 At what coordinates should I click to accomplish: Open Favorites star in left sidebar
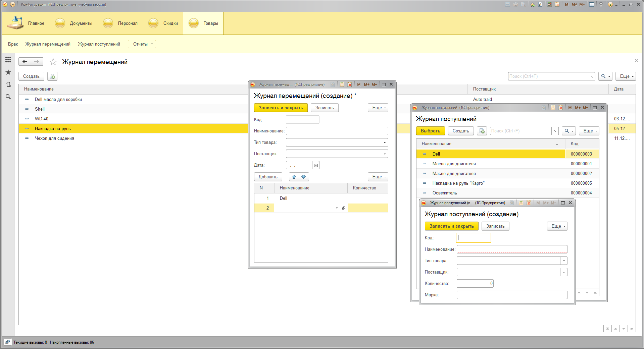(x=8, y=72)
